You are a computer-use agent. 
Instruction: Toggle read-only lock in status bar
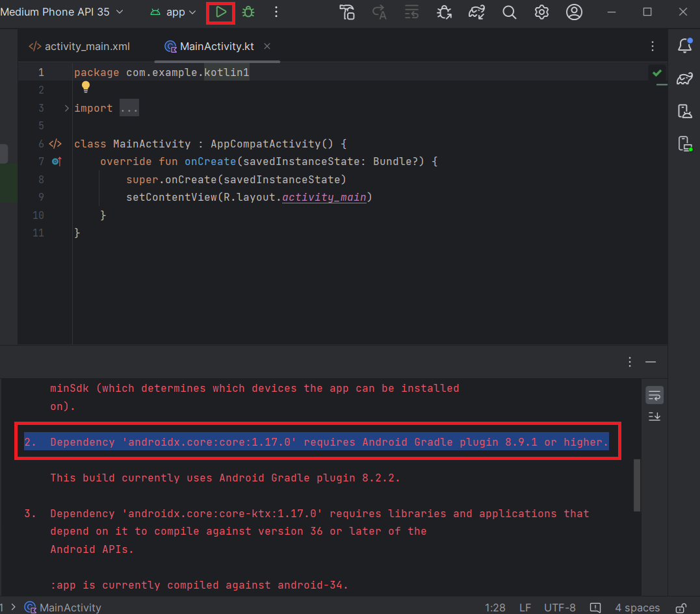[x=681, y=608]
